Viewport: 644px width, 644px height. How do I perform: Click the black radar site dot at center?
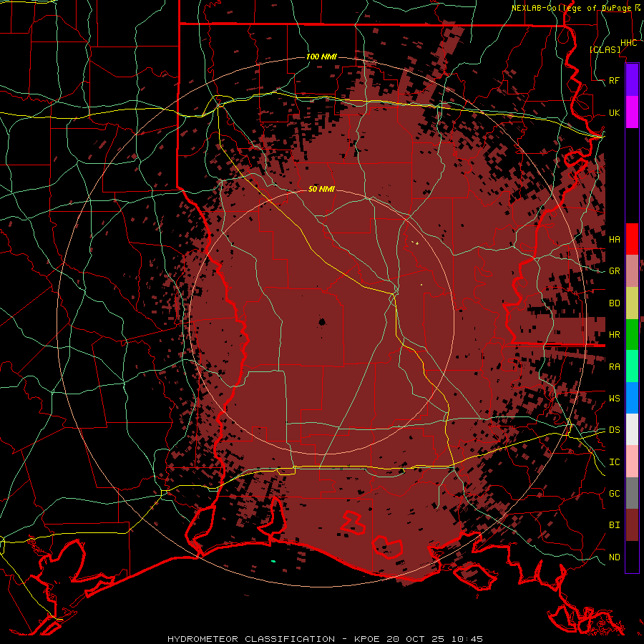[321, 322]
